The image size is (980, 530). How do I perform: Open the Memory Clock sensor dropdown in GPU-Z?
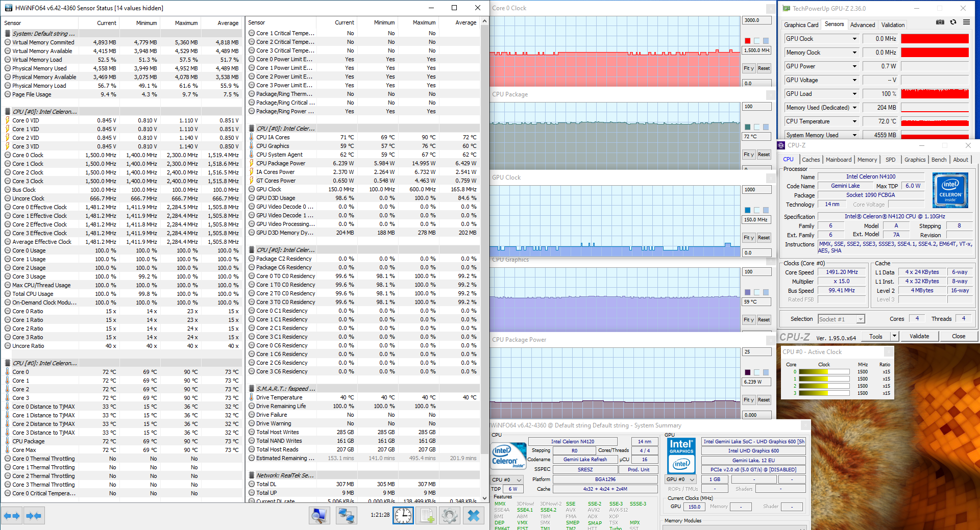click(x=854, y=53)
